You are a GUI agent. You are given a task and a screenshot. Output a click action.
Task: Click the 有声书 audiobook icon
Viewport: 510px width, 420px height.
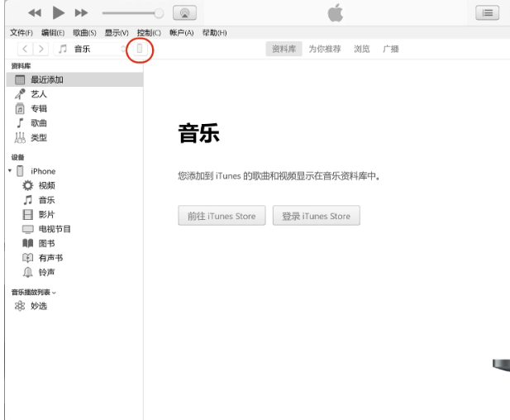pos(27,258)
